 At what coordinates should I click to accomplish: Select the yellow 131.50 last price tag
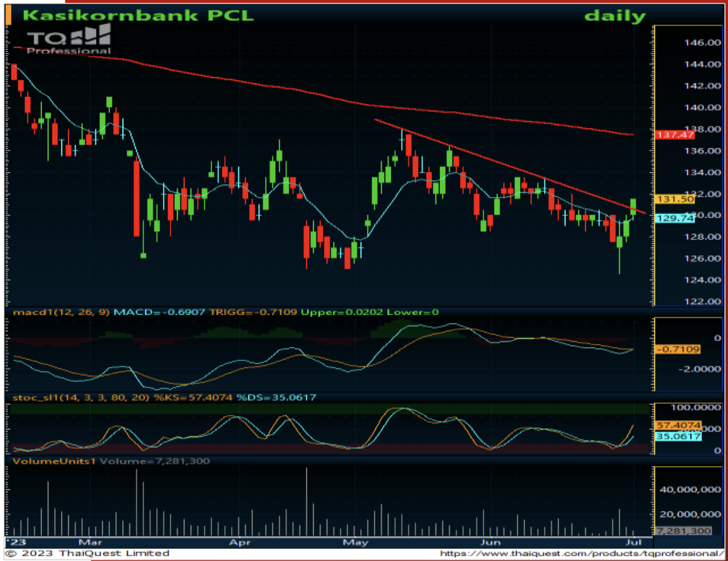(x=675, y=199)
